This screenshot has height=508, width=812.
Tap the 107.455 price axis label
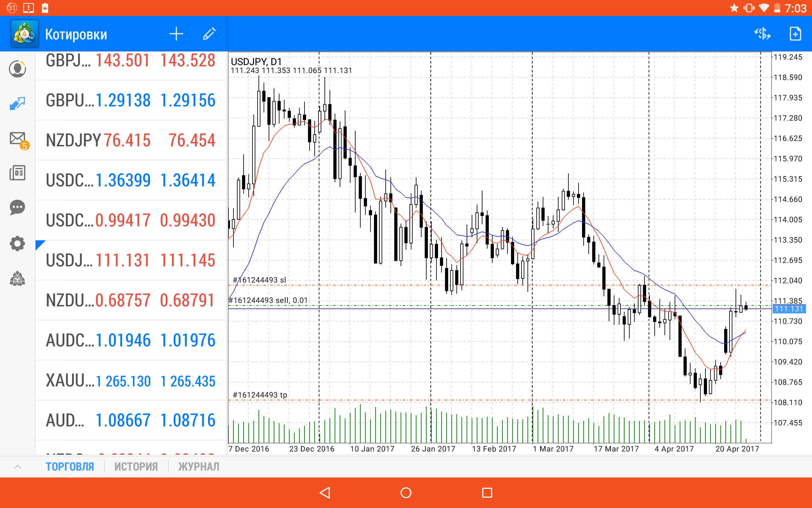coord(788,423)
